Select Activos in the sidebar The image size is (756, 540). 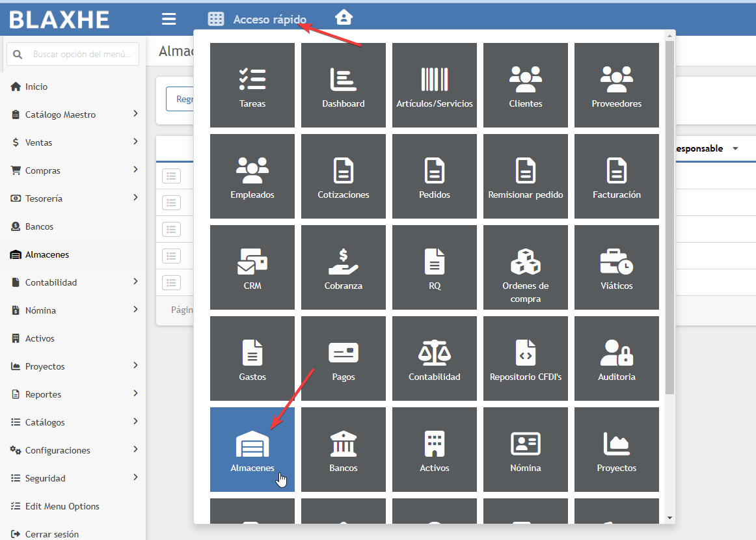[74, 338]
